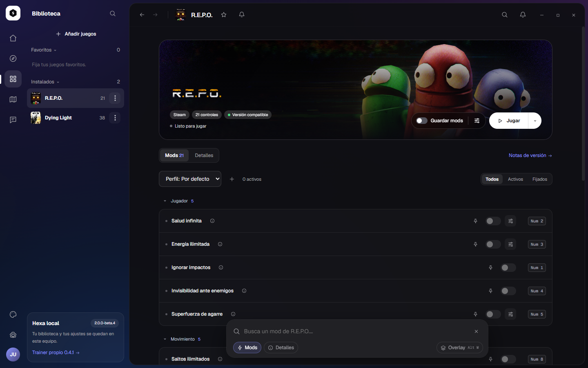Enable Superfuerza de agarre toggle
Screen dimensions: 588x368
(x=493, y=314)
